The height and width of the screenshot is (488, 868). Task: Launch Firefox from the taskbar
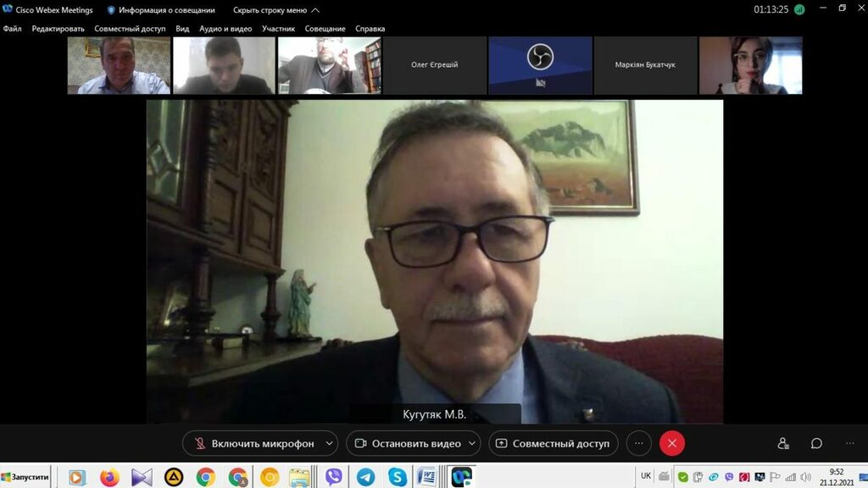pyautogui.click(x=109, y=477)
